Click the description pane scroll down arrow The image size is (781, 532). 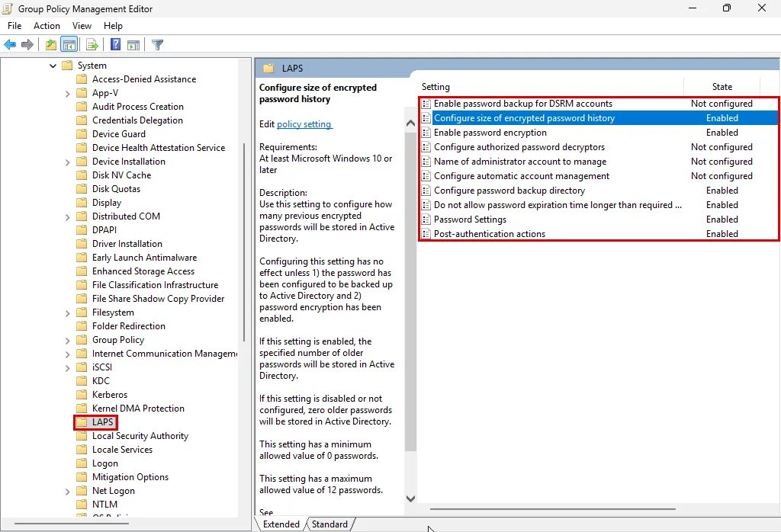pyautogui.click(x=410, y=498)
